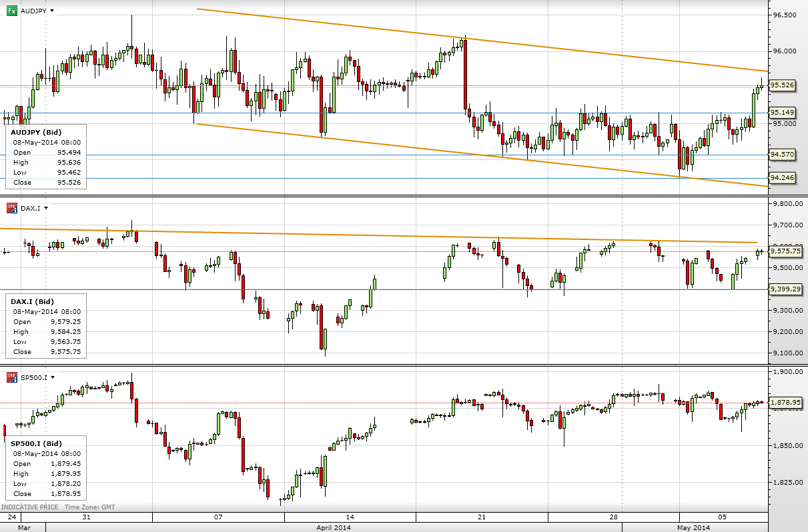Click the 21 date tick on time axis
This screenshot has width=808, height=532.
482,517
